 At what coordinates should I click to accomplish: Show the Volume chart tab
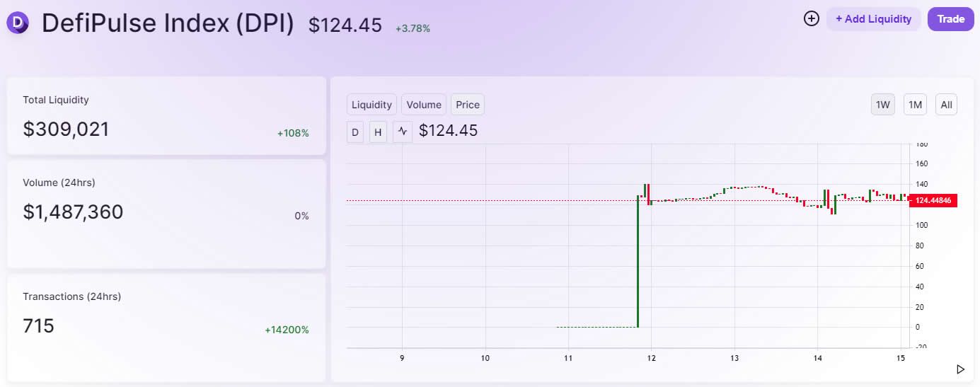(424, 105)
